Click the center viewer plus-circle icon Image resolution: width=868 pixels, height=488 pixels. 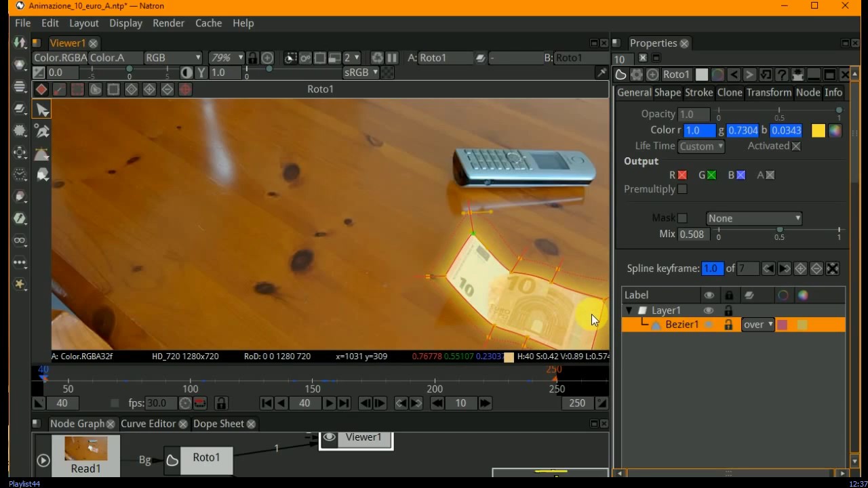(267, 58)
